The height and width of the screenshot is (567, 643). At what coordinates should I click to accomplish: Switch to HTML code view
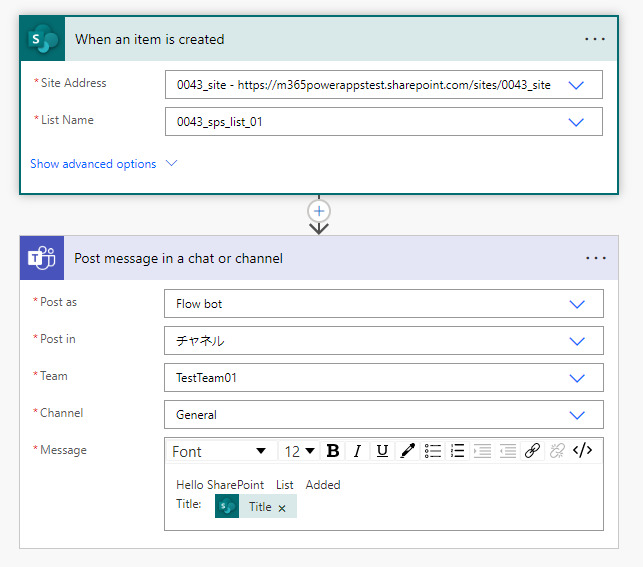583,451
